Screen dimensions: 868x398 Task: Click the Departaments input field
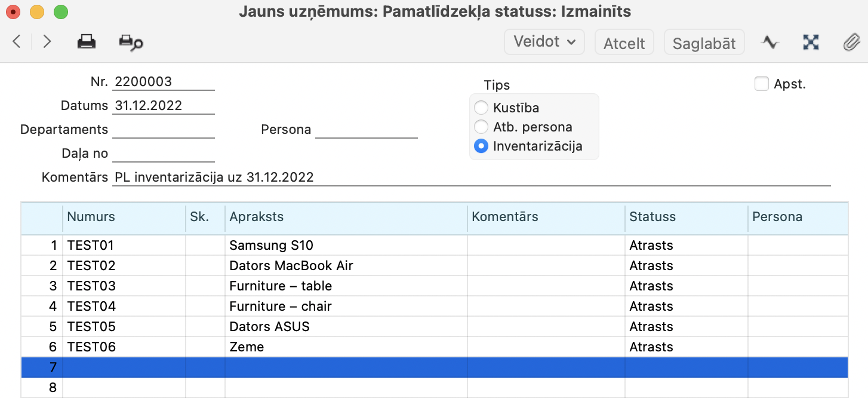coord(163,130)
